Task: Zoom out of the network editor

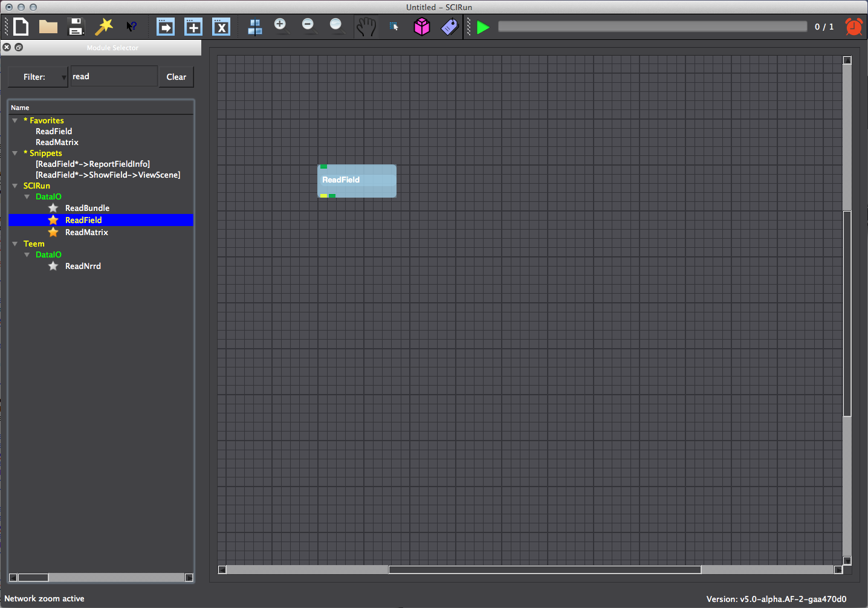Action: pyautogui.click(x=309, y=26)
